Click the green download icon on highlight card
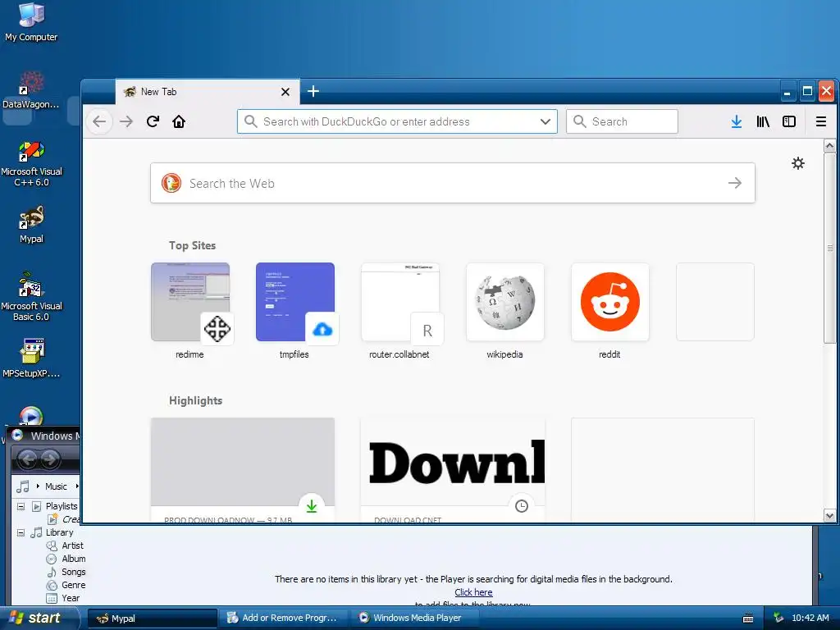The image size is (840, 630). (312, 506)
